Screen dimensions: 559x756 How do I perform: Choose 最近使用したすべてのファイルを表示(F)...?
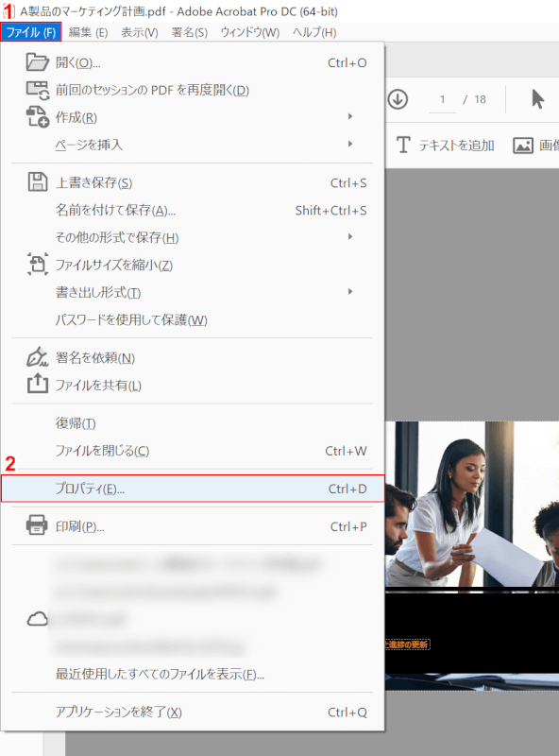tap(193, 674)
